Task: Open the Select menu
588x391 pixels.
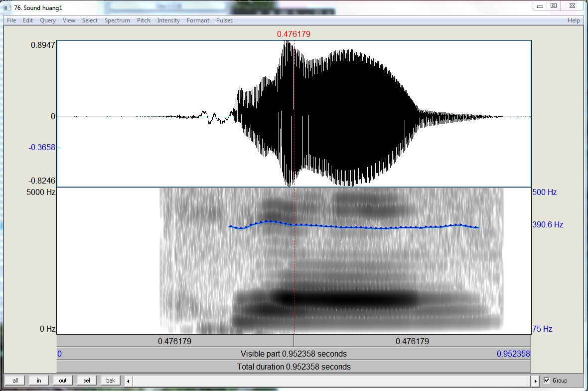Action: tap(90, 20)
